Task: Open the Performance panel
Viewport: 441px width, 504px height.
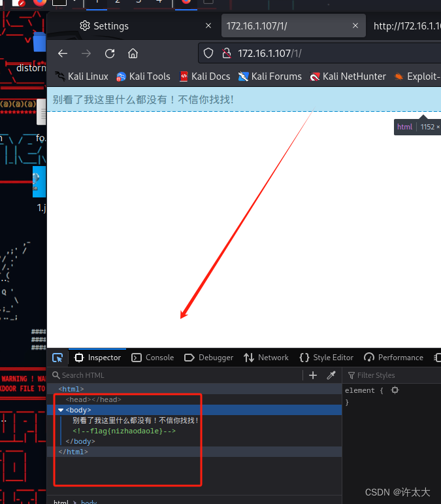Action: point(394,358)
